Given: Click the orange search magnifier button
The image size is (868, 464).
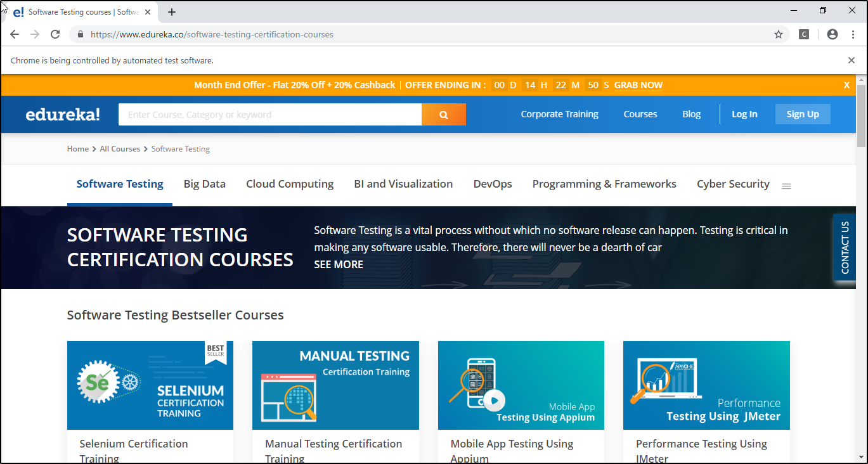Looking at the screenshot, I should [443, 115].
